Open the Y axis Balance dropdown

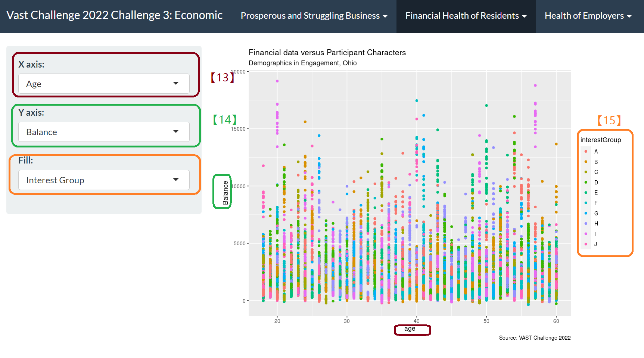(x=103, y=132)
